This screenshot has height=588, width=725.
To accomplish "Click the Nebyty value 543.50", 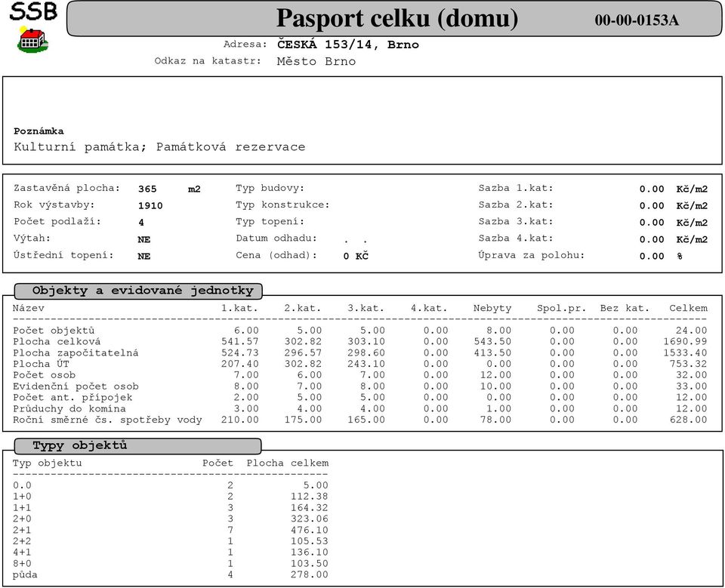I will (x=492, y=342).
